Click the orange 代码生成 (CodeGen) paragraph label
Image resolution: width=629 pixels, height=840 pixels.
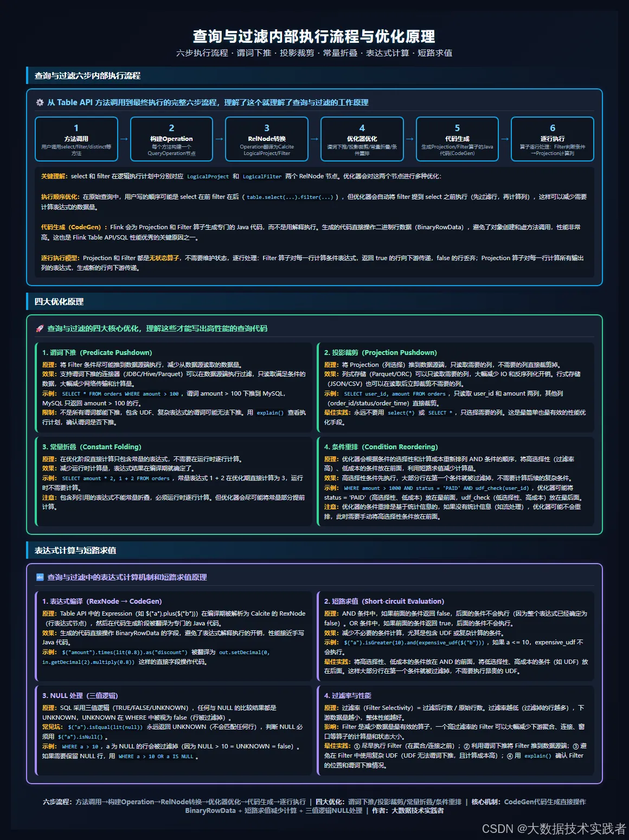point(74,227)
